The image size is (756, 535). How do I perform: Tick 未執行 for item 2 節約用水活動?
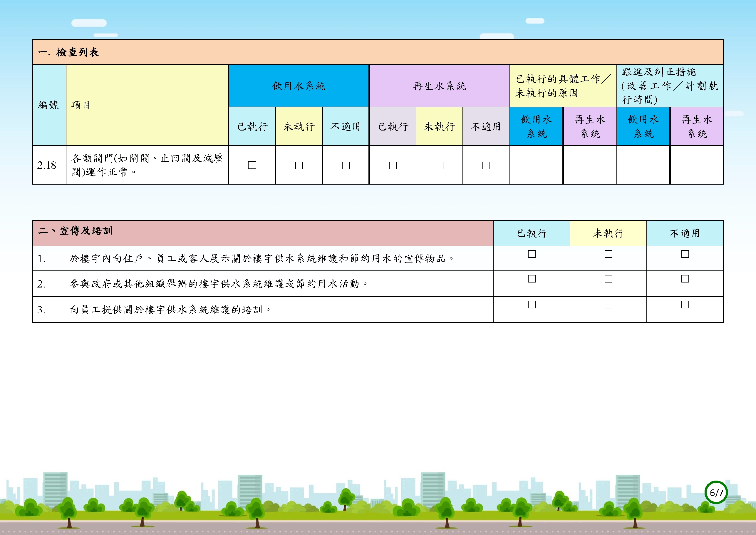point(609,279)
